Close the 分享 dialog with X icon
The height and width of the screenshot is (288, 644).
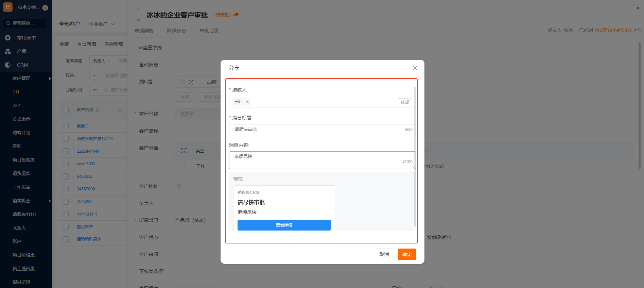point(415,68)
